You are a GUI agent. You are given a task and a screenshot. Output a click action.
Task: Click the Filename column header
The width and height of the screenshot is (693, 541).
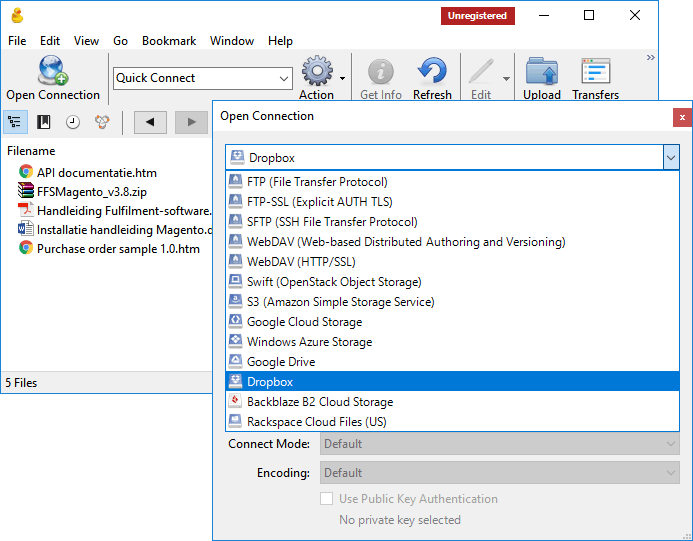(31, 151)
